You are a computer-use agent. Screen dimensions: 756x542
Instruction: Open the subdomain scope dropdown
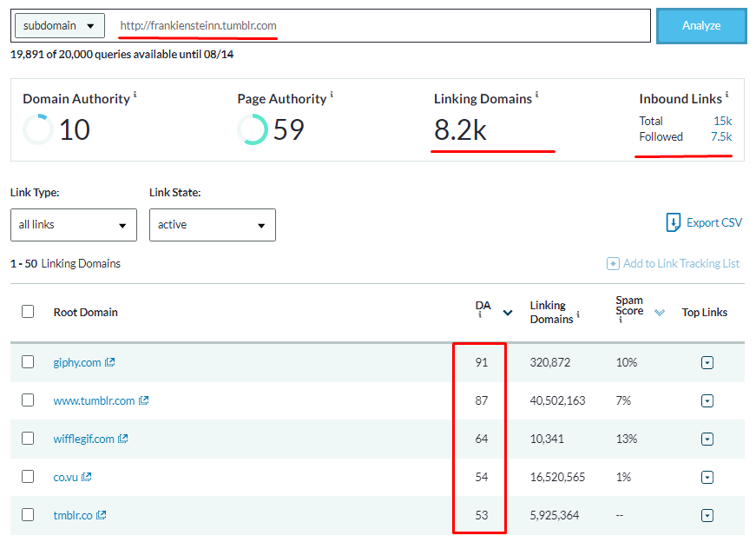click(60, 25)
